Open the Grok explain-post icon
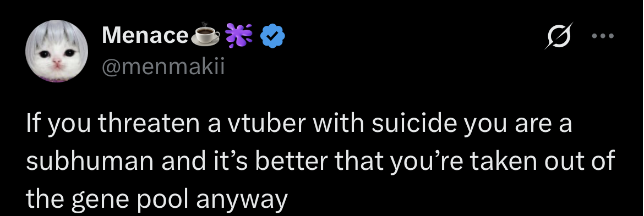 pyautogui.click(x=558, y=36)
